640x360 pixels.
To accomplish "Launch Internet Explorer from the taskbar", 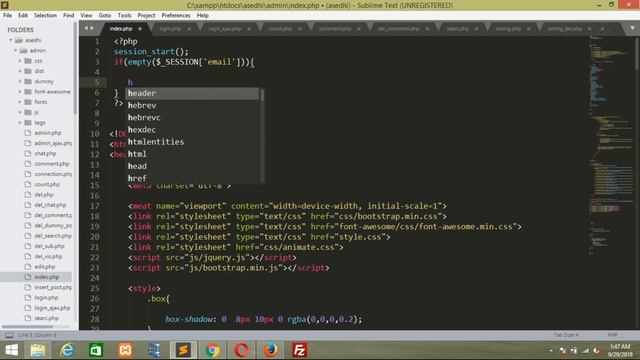I will tap(67, 350).
